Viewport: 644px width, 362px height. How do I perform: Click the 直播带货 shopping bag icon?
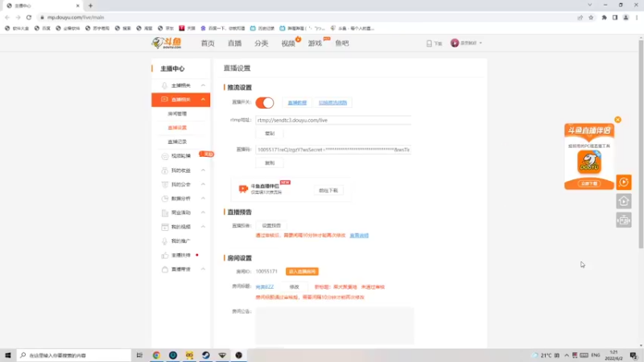point(165,269)
